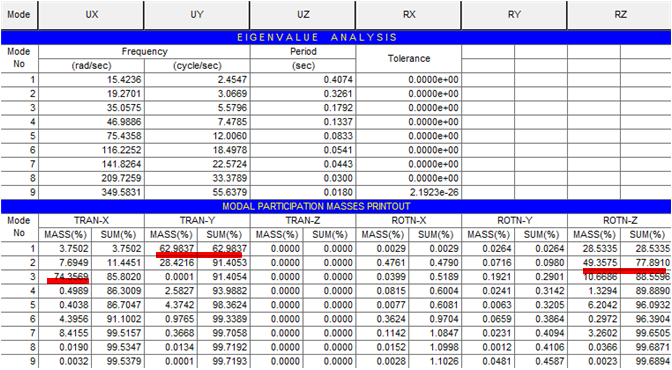Select the ROTN-Y header cell
The height and width of the screenshot is (370, 672).
514,221
